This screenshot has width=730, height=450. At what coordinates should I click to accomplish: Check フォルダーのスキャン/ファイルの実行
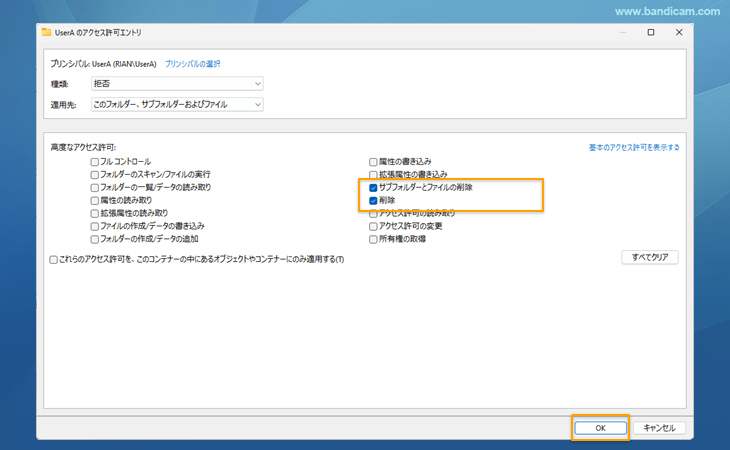94,174
